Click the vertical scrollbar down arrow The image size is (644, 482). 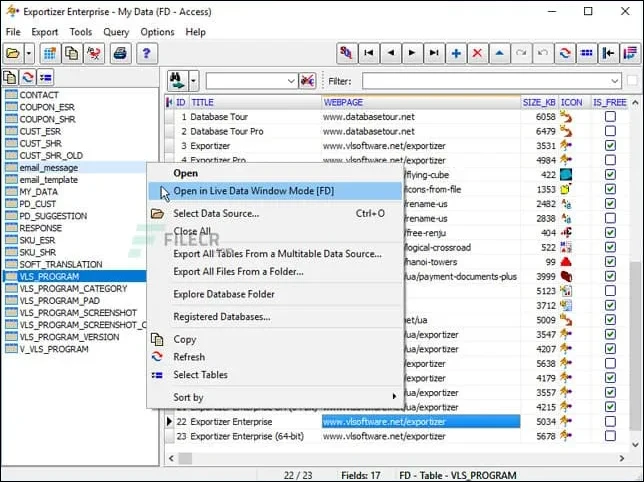point(635,445)
